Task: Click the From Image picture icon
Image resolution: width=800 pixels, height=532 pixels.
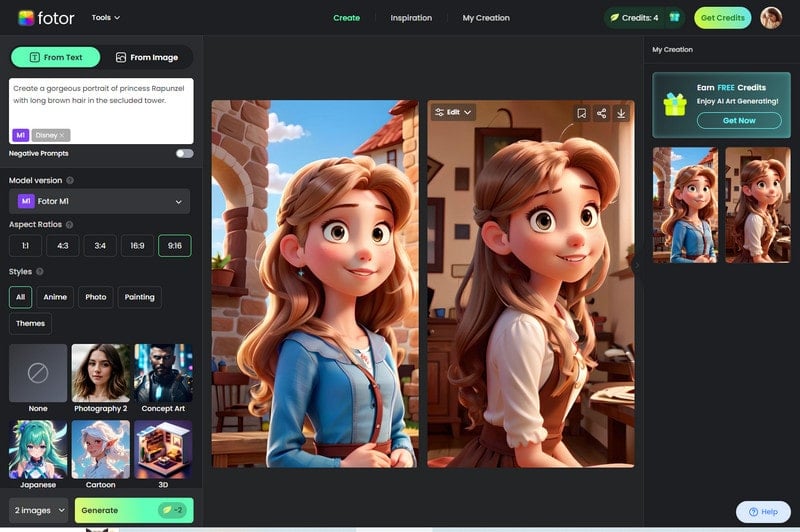Action: 120,57
